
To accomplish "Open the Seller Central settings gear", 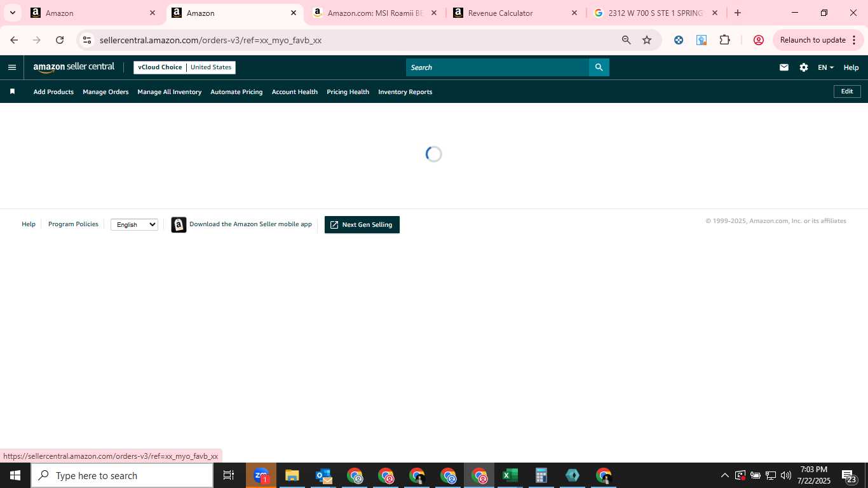I will click(x=804, y=67).
